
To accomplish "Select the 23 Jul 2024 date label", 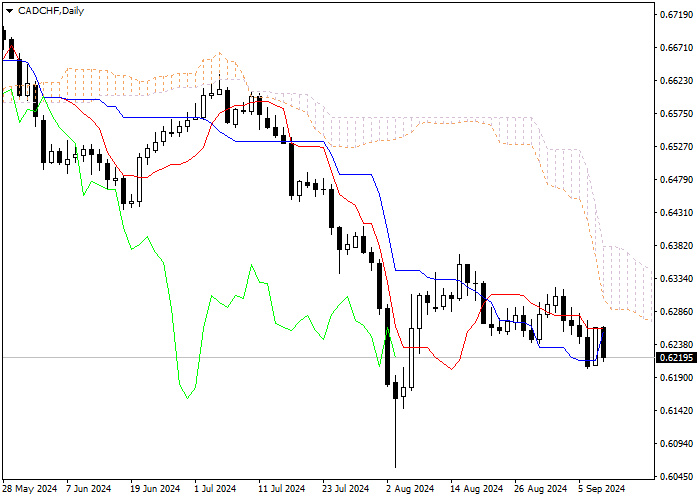I will 346,489.
